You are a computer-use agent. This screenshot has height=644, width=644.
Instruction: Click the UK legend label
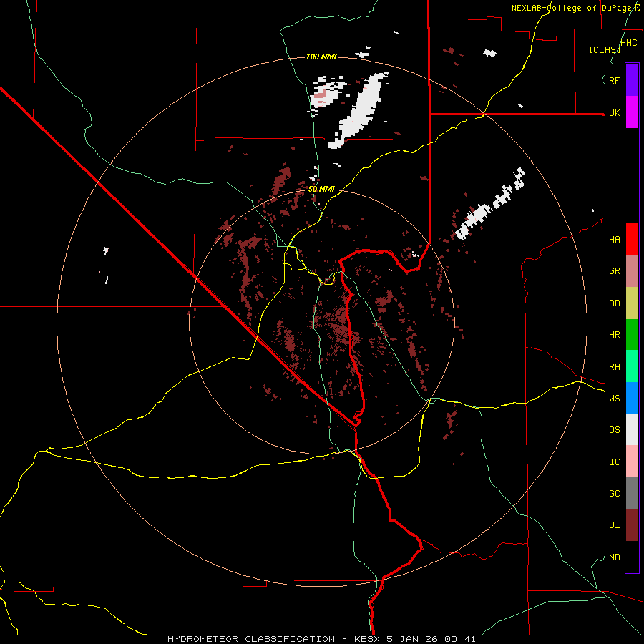[x=614, y=113]
